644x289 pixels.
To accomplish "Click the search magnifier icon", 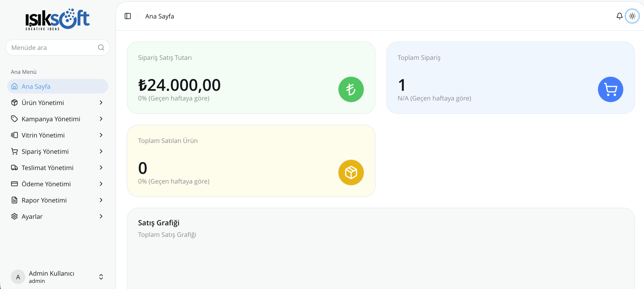I will [x=101, y=48].
